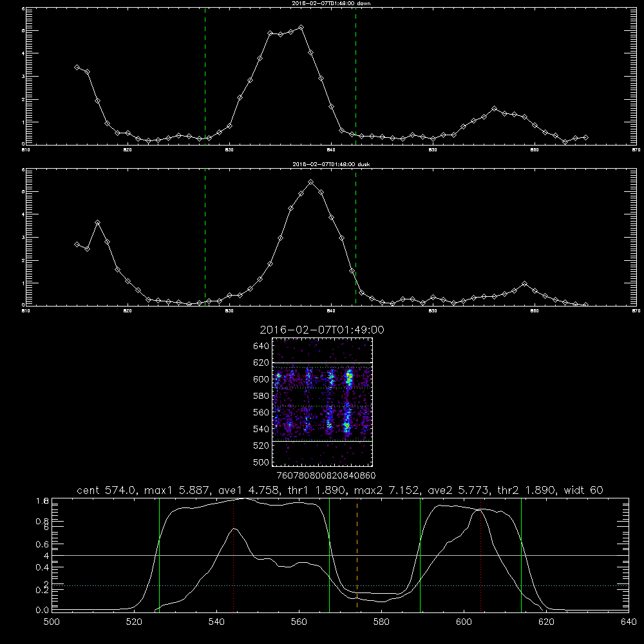
Task: Click "0.4" on bottom plot y-axis
Action: [42, 567]
